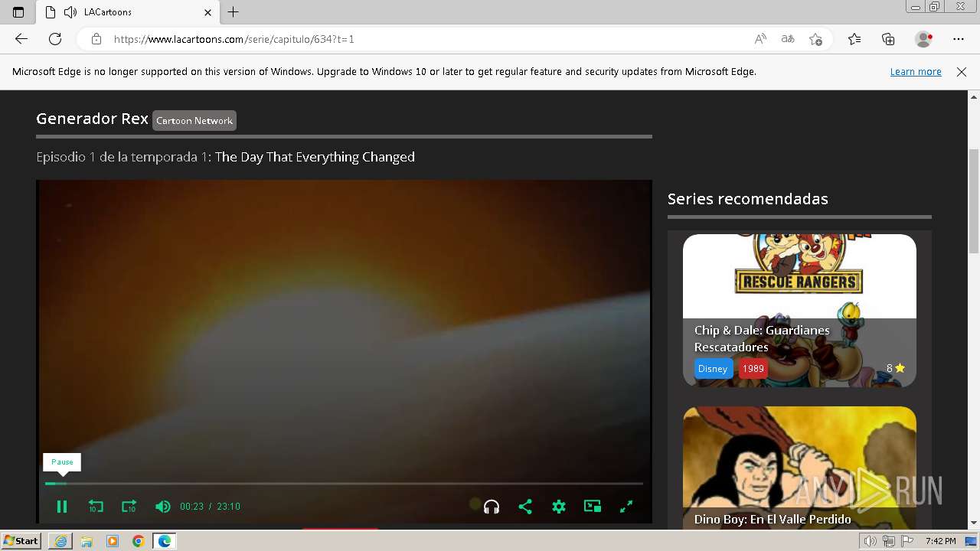Select the LACartoons browser tab
The width and height of the screenshot is (980, 551).
(x=129, y=12)
